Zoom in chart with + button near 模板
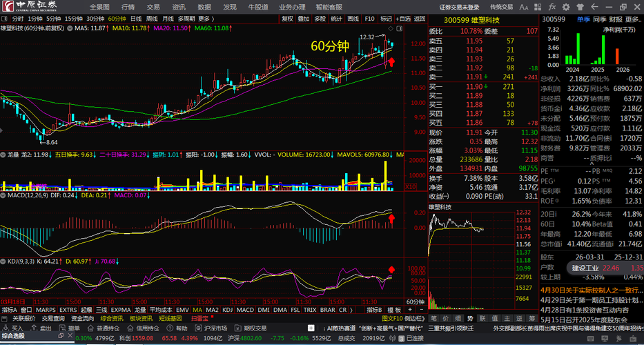Image resolution: width=644 pixels, height=345 pixels. point(410,310)
